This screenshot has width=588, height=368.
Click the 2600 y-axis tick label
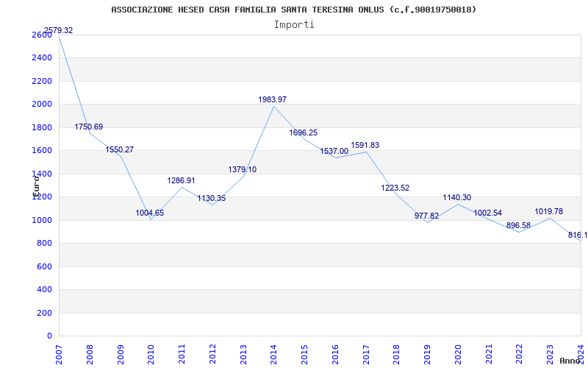[42, 35]
